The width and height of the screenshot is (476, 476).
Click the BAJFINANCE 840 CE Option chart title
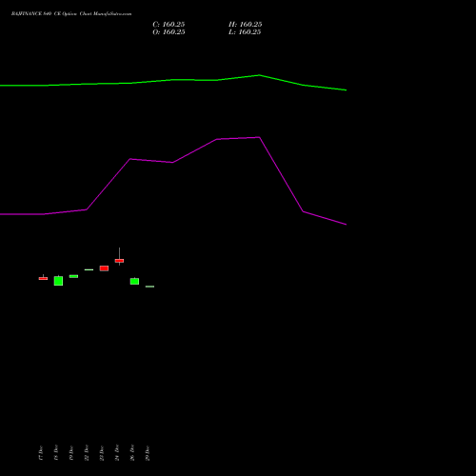pyautogui.click(x=71, y=14)
